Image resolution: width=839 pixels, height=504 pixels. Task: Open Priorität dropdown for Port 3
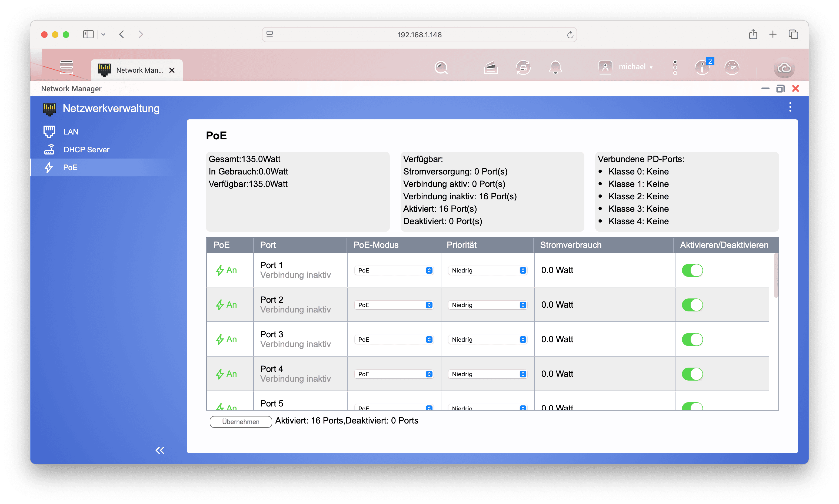pos(488,340)
